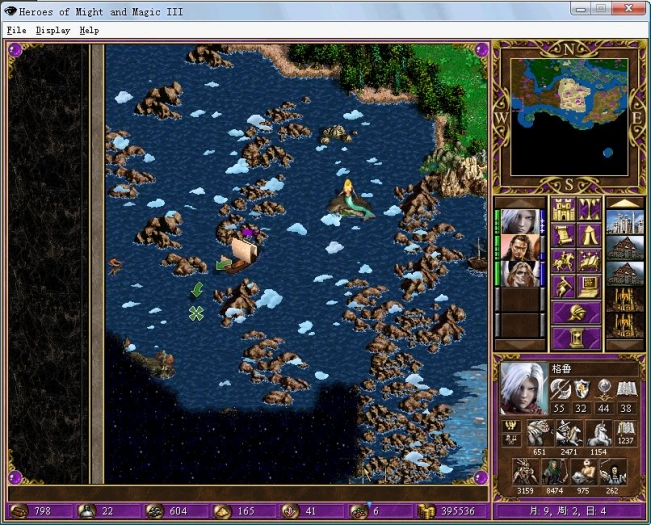The height and width of the screenshot is (525, 651).
Task: Click the sulfur resource icon showing 165
Action: tap(223, 511)
